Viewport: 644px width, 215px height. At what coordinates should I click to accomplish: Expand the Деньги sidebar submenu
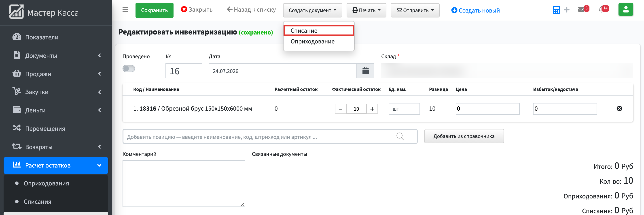pos(100,110)
